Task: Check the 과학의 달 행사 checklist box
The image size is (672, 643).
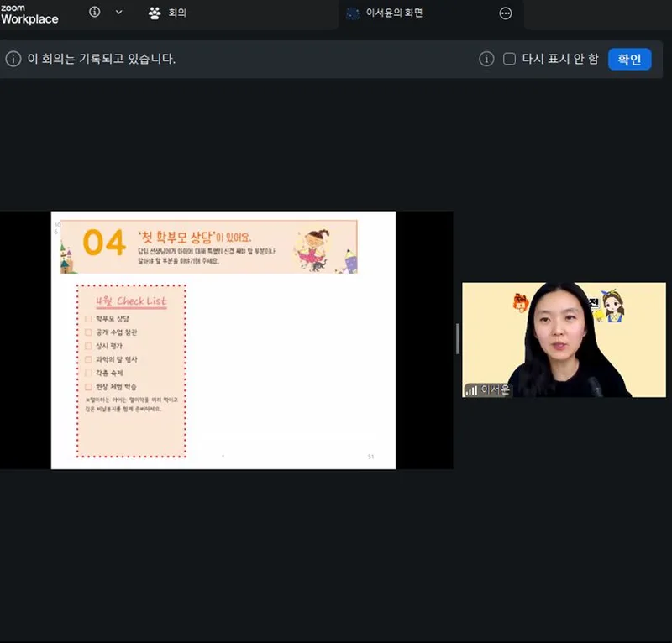Action: [x=88, y=359]
